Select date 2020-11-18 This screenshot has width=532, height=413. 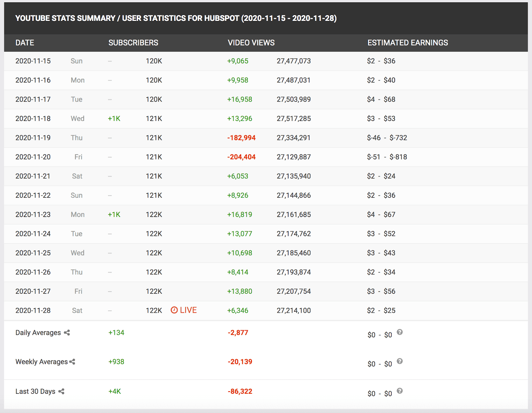[33, 119]
